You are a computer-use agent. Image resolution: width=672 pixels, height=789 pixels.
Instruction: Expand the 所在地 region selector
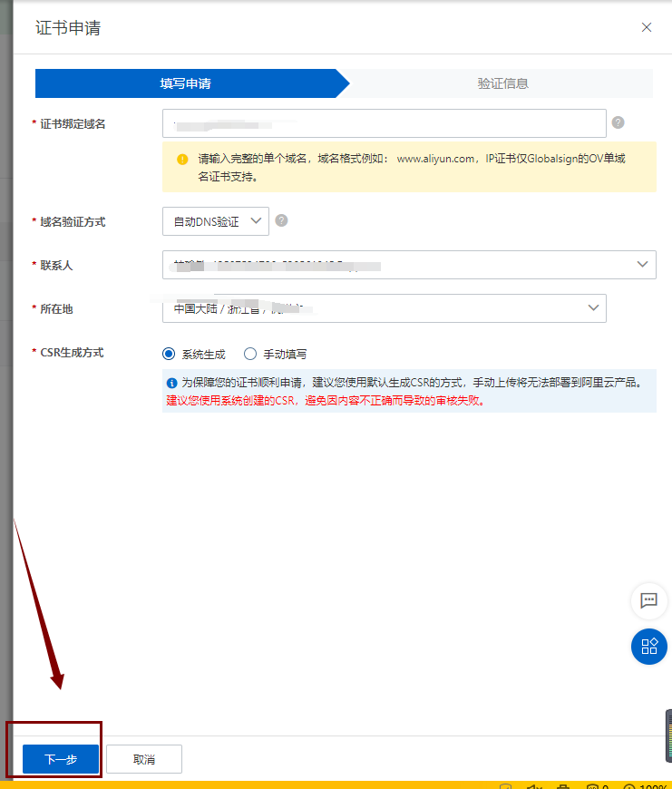(x=384, y=308)
